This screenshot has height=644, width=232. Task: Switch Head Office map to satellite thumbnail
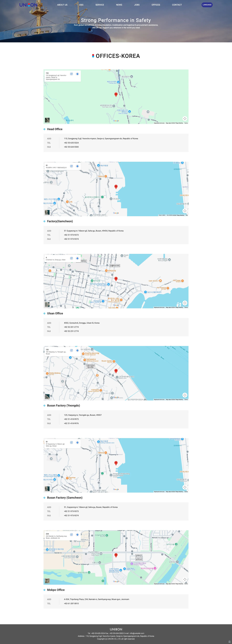(47, 120)
